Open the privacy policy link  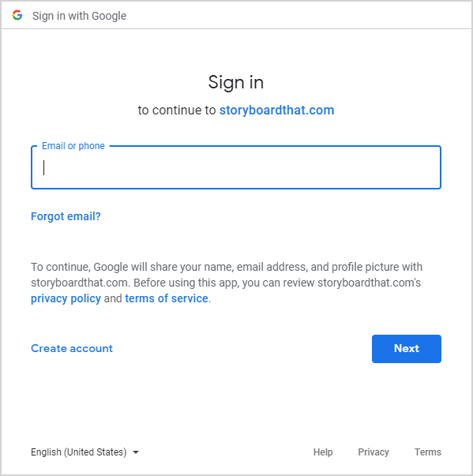(66, 298)
